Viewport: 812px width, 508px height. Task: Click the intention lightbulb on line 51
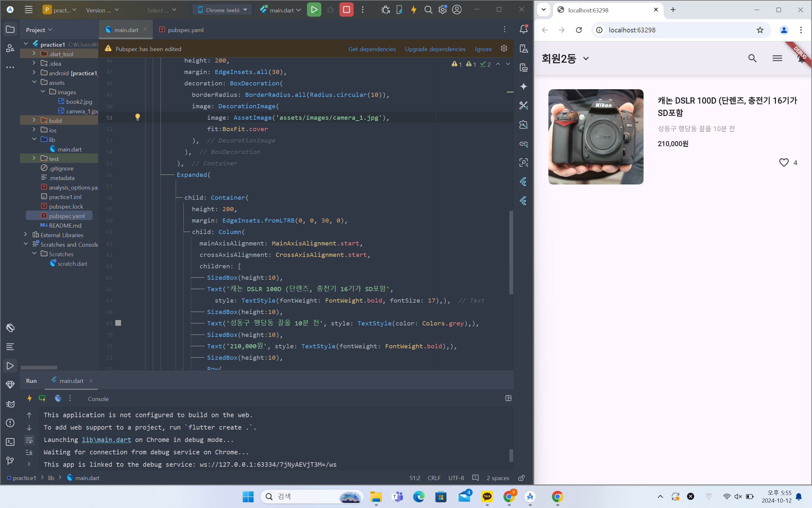click(x=138, y=117)
